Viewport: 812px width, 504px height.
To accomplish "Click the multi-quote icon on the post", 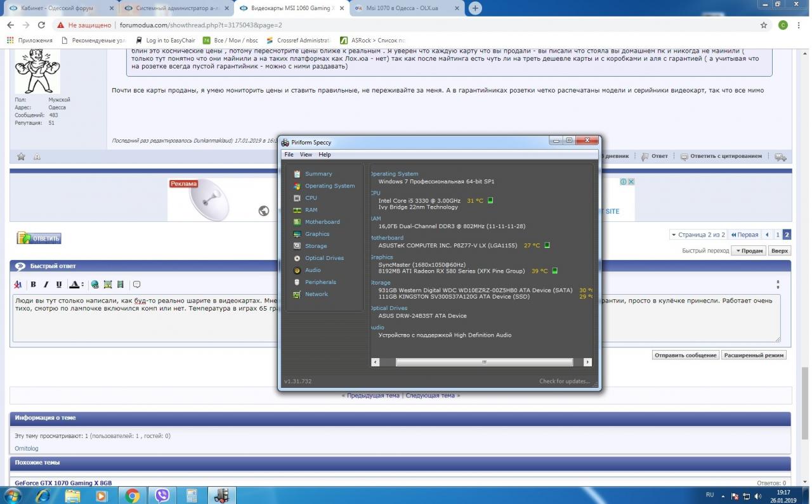I will (x=780, y=157).
